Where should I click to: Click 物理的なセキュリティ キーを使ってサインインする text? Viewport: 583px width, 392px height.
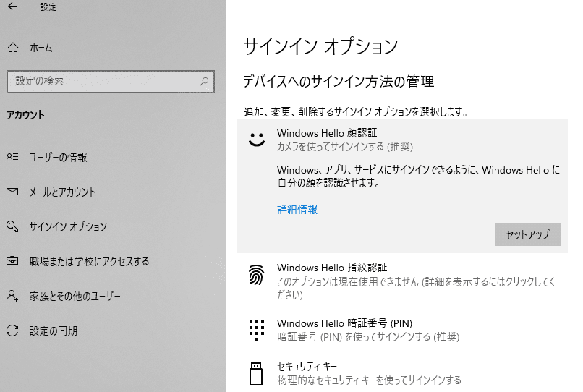click(369, 380)
